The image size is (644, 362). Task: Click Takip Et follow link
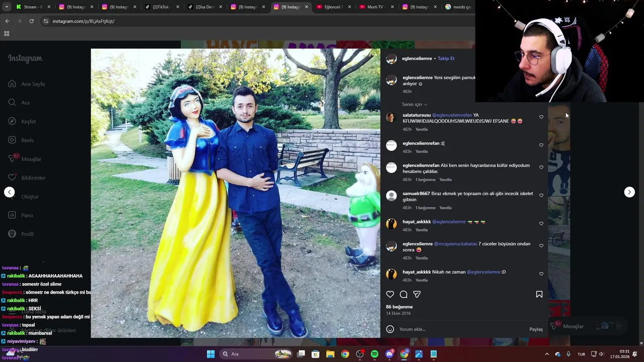(x=446, y=58)
